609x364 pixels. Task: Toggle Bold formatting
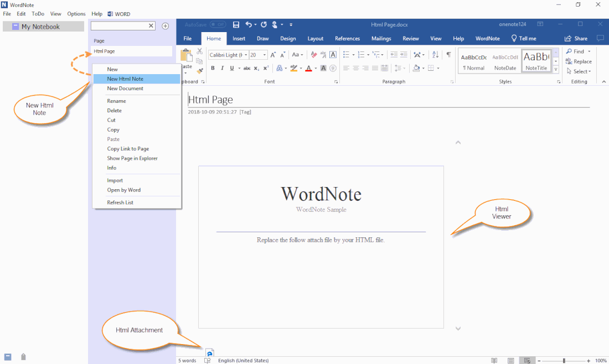213,68
